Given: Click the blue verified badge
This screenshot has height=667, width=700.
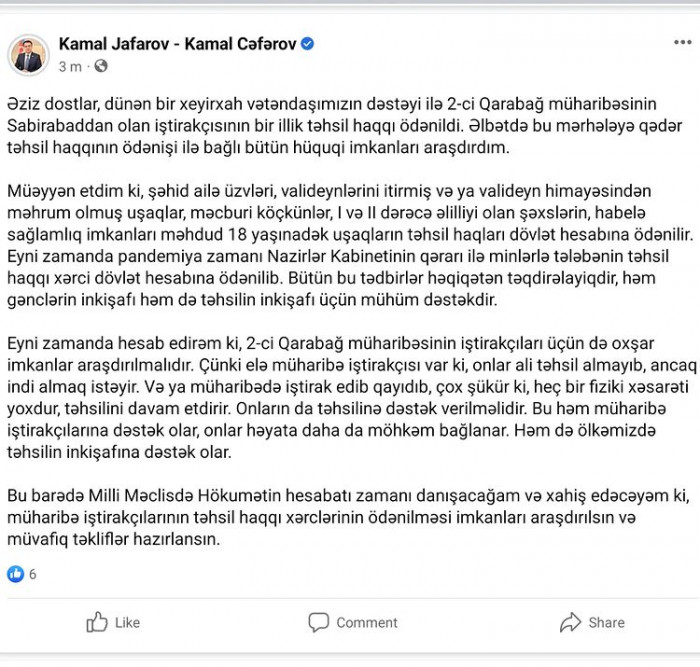Looking at the screenshot, I should [308, 44].
